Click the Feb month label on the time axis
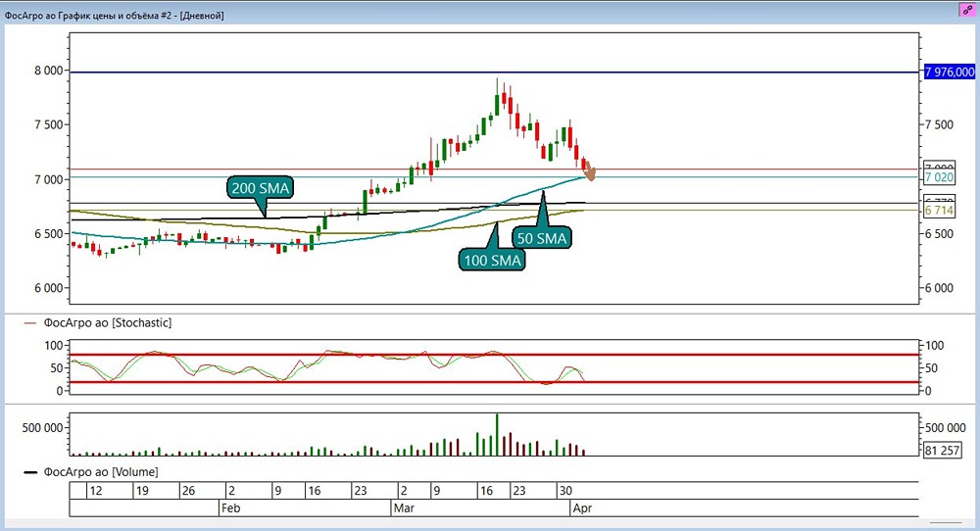 (x=230, y=507)
